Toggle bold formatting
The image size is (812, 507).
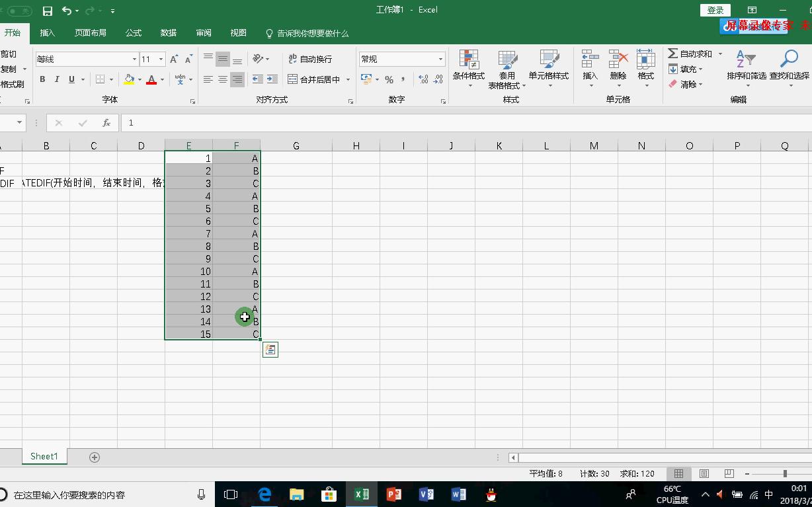(42, 79)
